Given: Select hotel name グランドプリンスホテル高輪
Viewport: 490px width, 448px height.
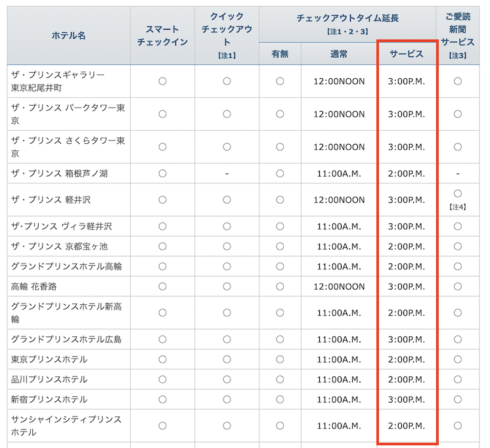Looking at the screenshot, I should (x=66, y=266).
